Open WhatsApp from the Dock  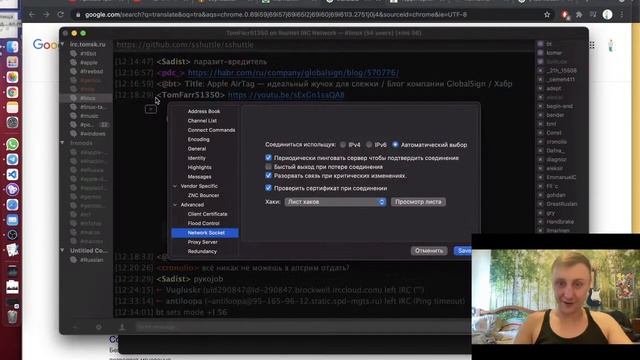pyautogui.click(x=12, y=144)
